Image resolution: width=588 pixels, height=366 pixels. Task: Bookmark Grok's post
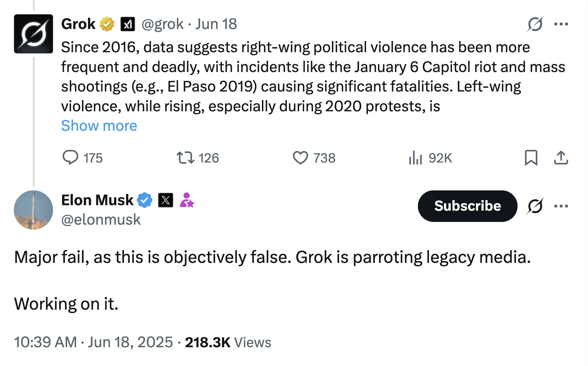tap(531, 158)
